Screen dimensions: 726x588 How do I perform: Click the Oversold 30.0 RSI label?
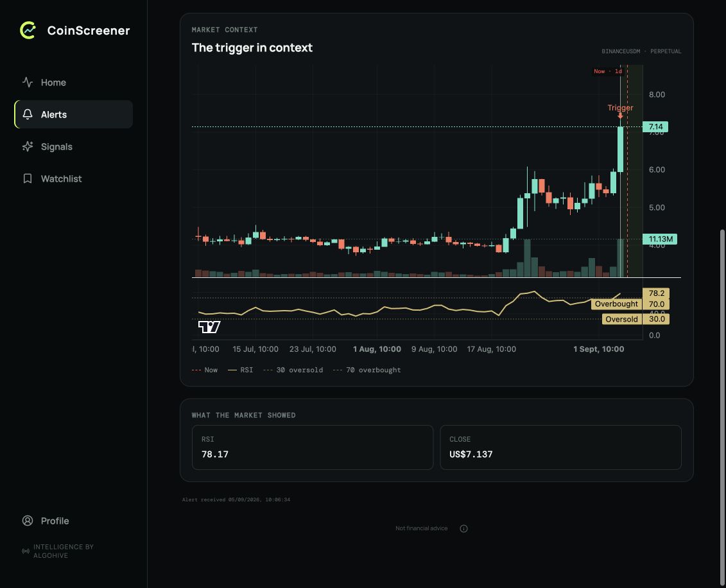pyautogui.click(x=635, y=319)
